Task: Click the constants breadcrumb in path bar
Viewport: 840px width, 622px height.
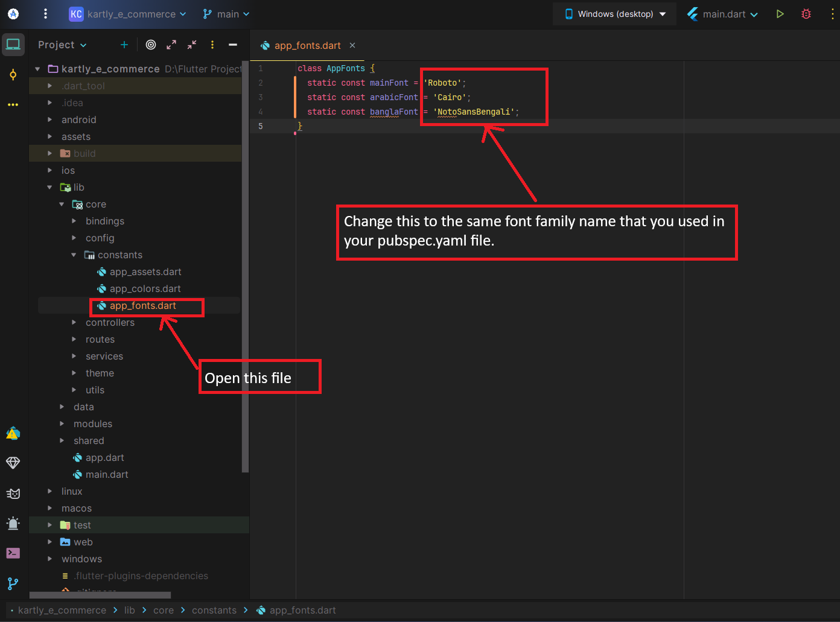Action: [x=214, y=611]
